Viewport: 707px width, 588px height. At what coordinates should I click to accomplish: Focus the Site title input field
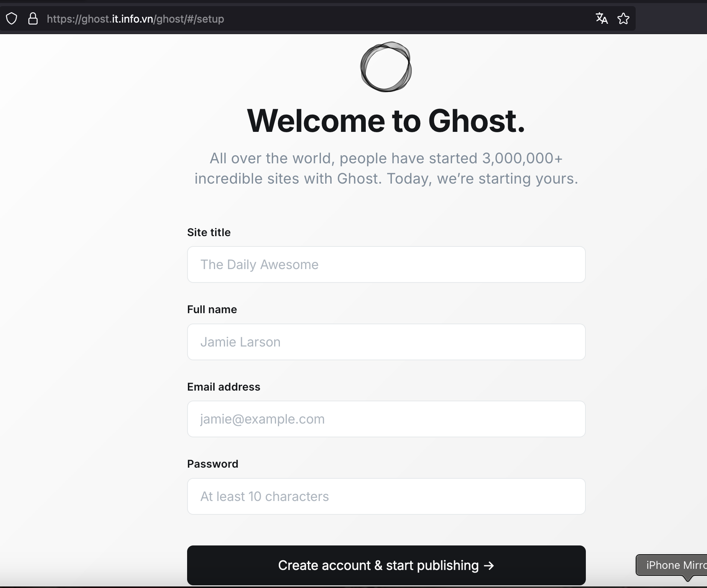tap(386, 264)
